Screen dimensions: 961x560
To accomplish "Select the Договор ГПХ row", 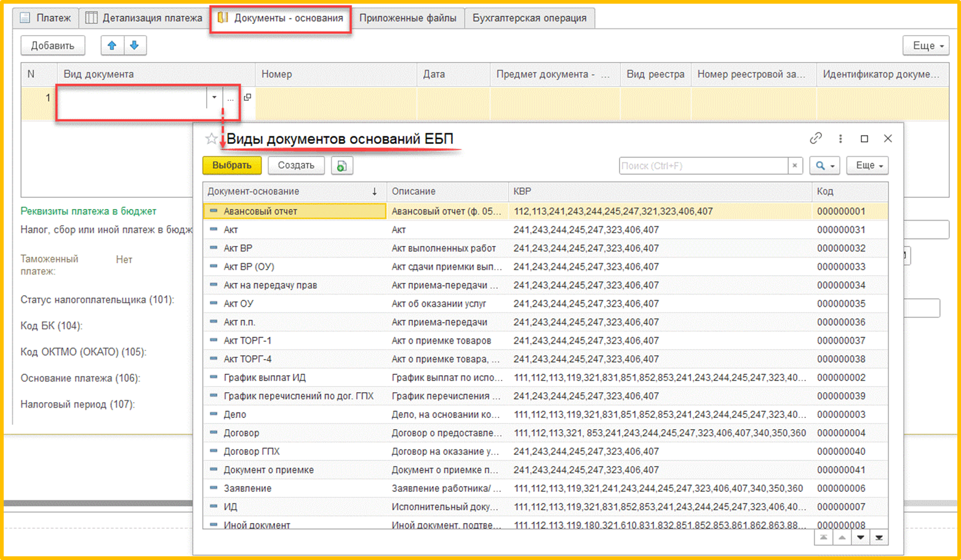I will [545, 451].
